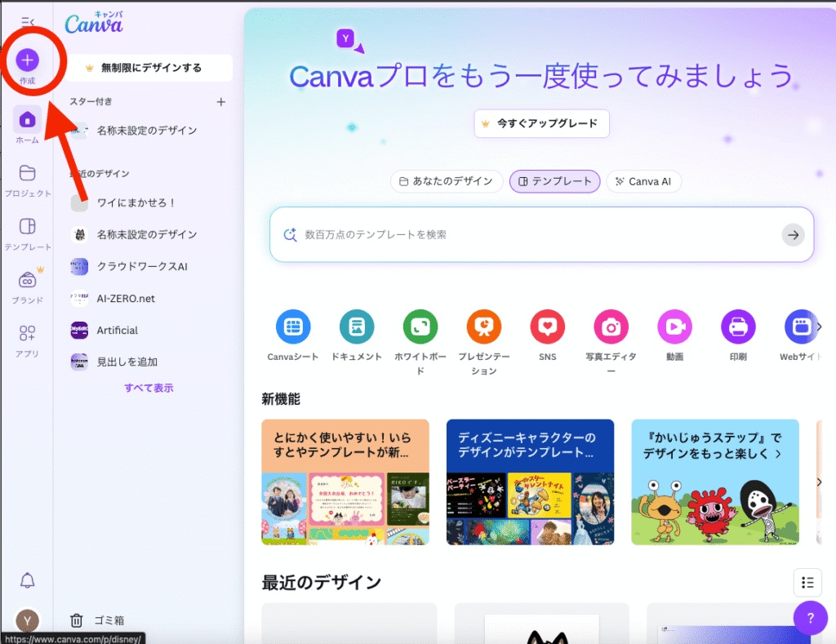The image size is (836, 644).
Task: Create a ドキュメント design
Action: tap(357, 335)
